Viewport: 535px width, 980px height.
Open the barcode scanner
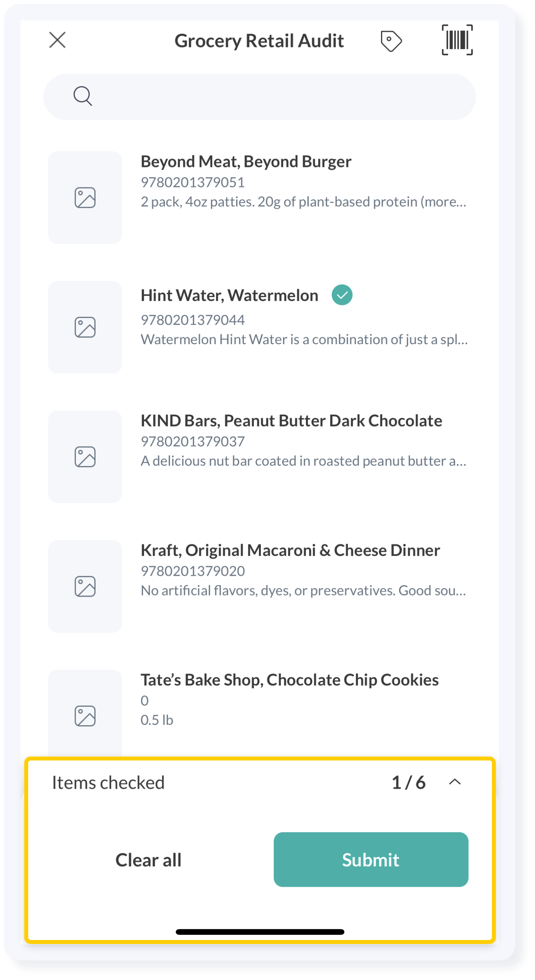457,40
